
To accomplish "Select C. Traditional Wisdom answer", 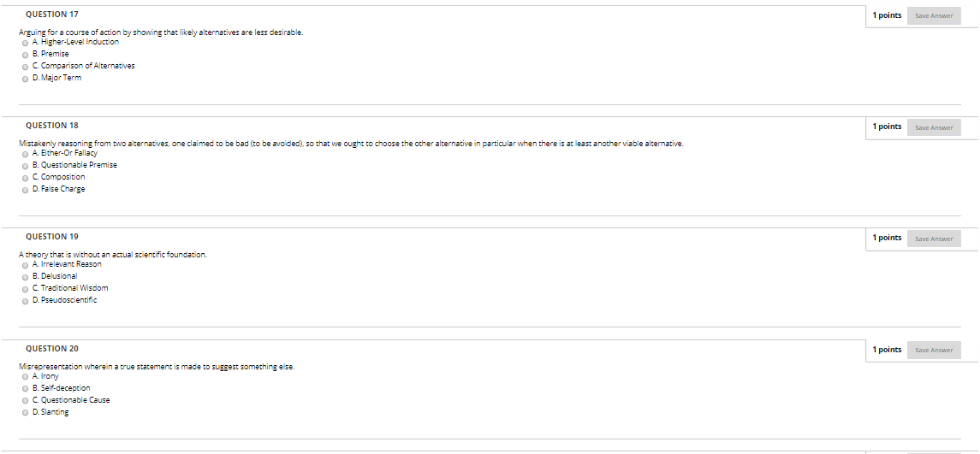I will (25, 289).
